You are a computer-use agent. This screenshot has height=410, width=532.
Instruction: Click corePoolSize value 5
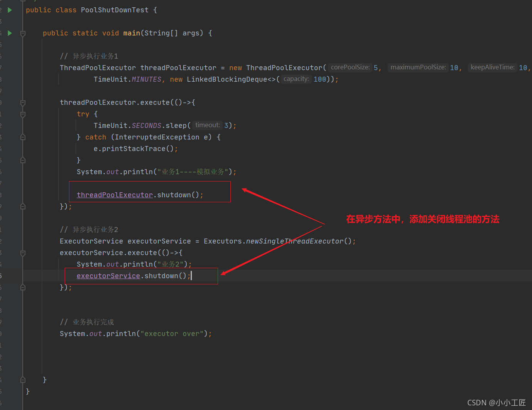(376, 68)
